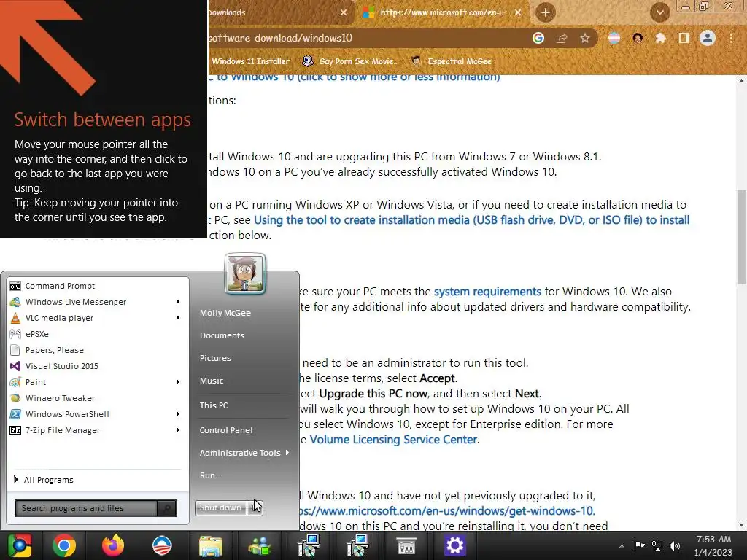
Task: Open Music from Start menu
Action: coord(212,381)
